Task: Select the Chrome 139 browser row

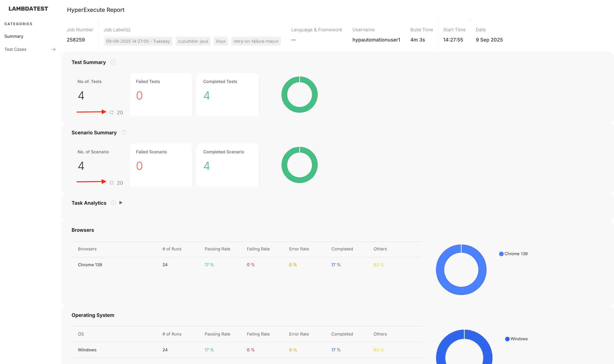Action: (x=90, y=265)
